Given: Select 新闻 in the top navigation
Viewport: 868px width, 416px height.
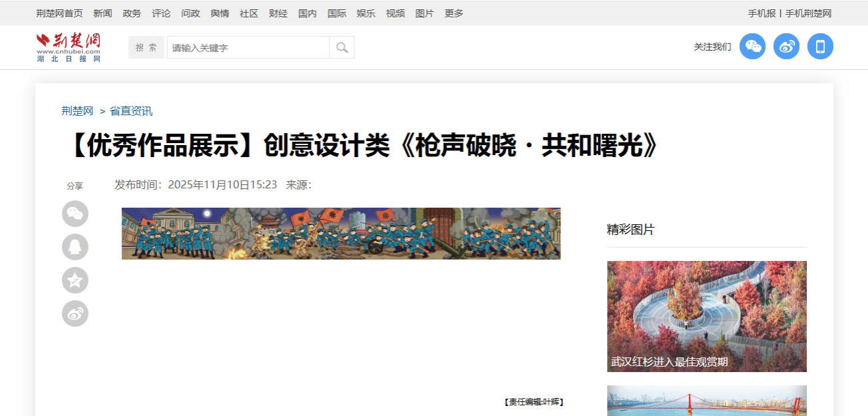Looking at the screenshot, I should click(x=103, y=13).
